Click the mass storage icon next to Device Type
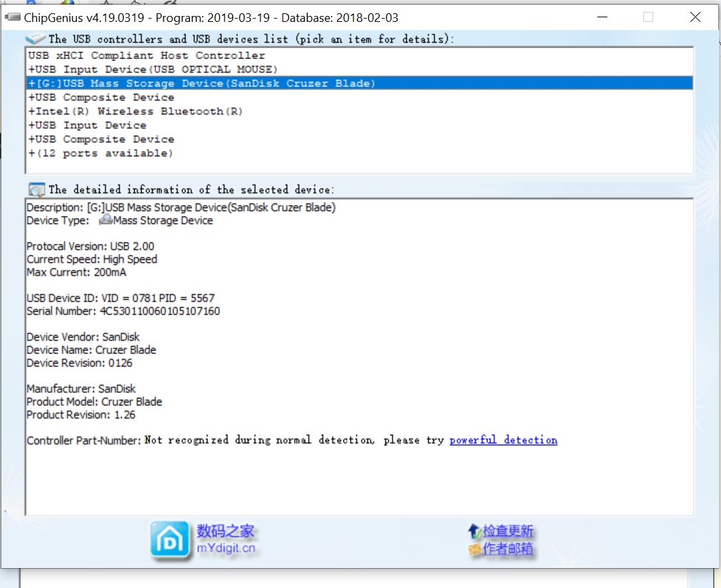 pos(106,220)
